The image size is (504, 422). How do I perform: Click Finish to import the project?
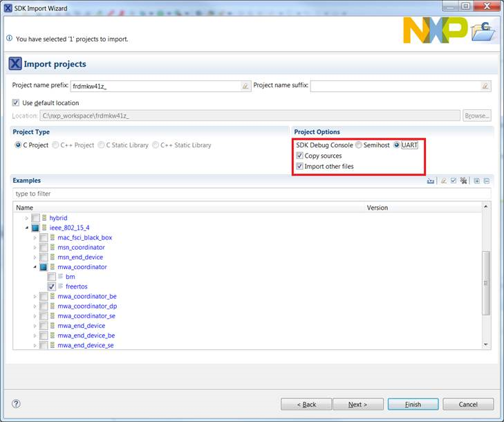[413, 404]
